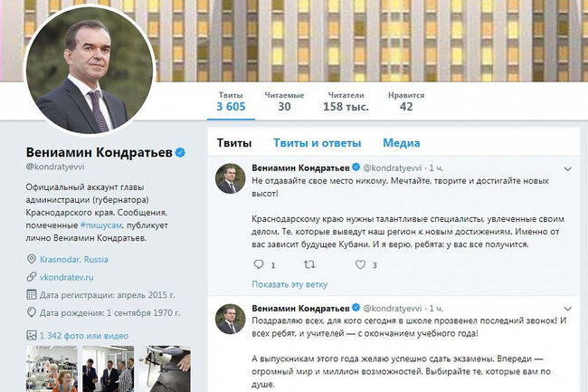
Task: Open the first tweet's chevron dropdown menu
Action: (567, 168)
